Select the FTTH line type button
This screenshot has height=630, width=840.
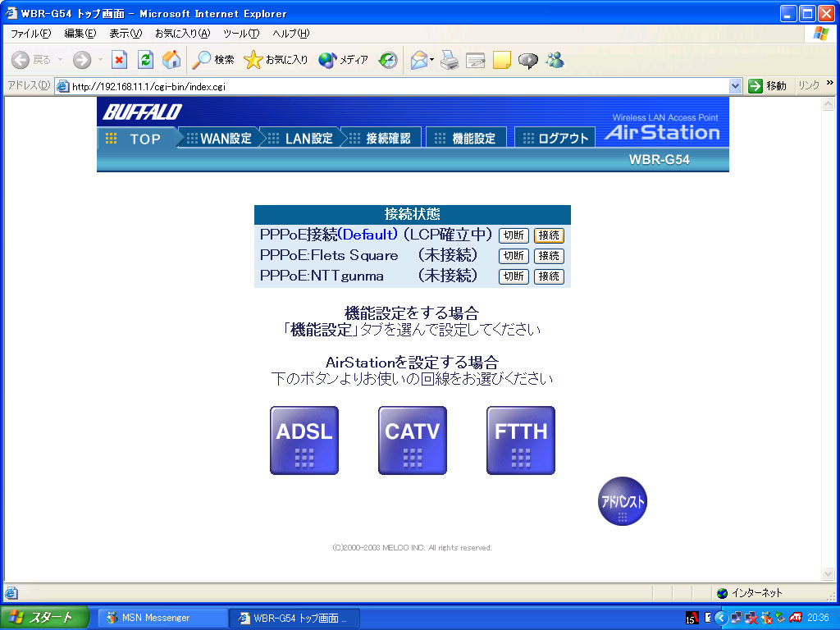click(x=521, y=441)
